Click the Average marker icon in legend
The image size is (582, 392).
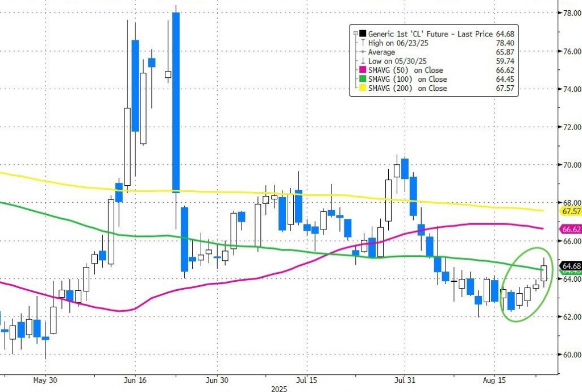point(363,52)
